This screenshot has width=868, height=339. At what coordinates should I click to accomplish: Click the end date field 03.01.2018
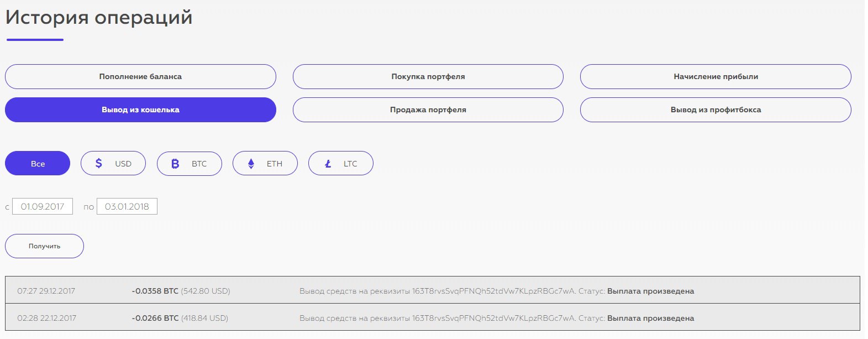click(x=127, y=206)
